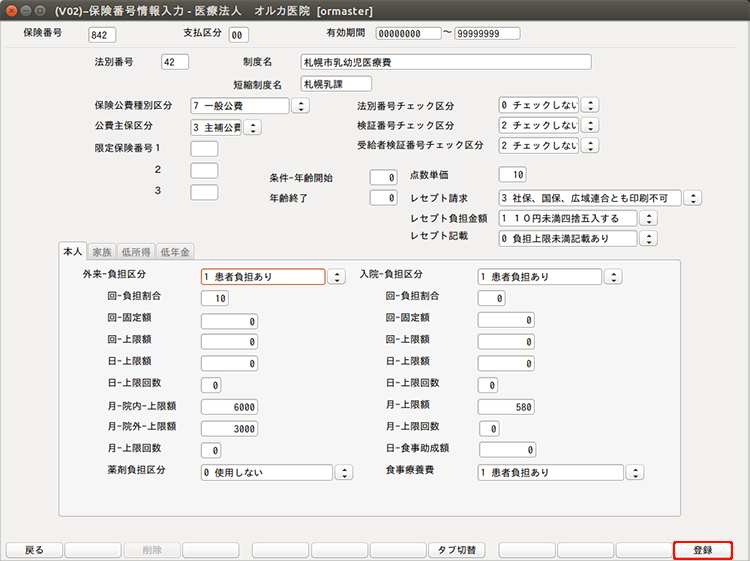Viewport: 750px width, 561px height.
Task: Click the 有効期間 end date field 99999999
Action: pyautogui.click(x=487, y=33)
